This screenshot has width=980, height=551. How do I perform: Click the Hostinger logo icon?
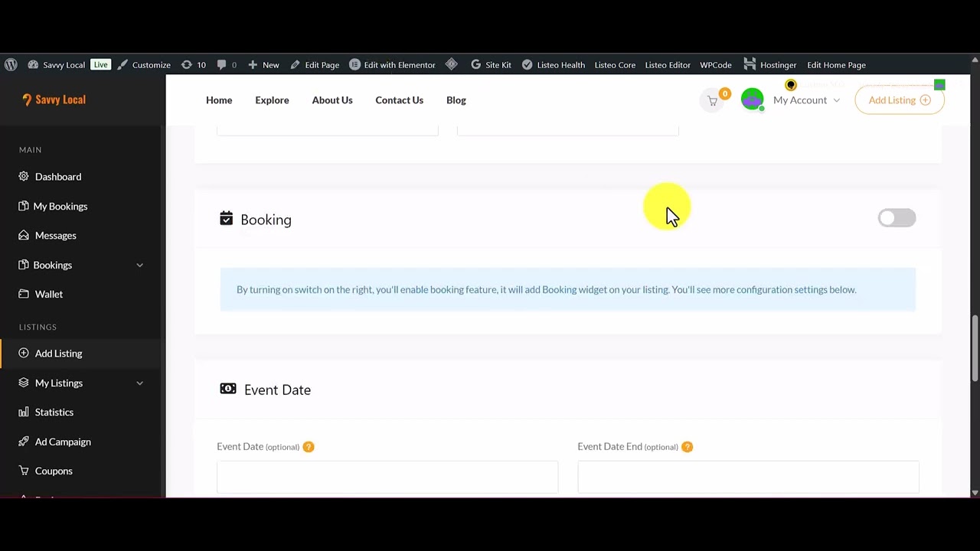pyautogui.click(x=750, y=65)
